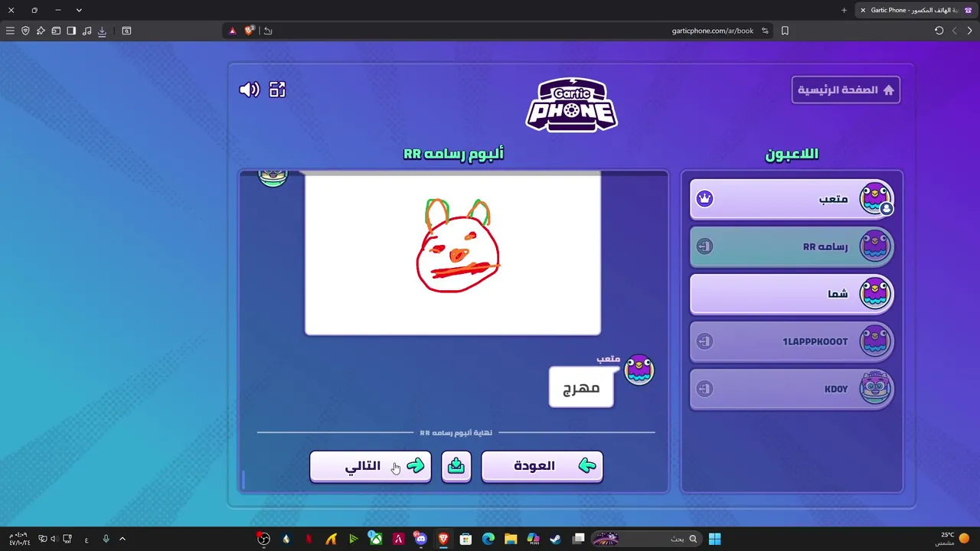Reload the page in browser
The image size is (980, 551).
pos(939,31)
